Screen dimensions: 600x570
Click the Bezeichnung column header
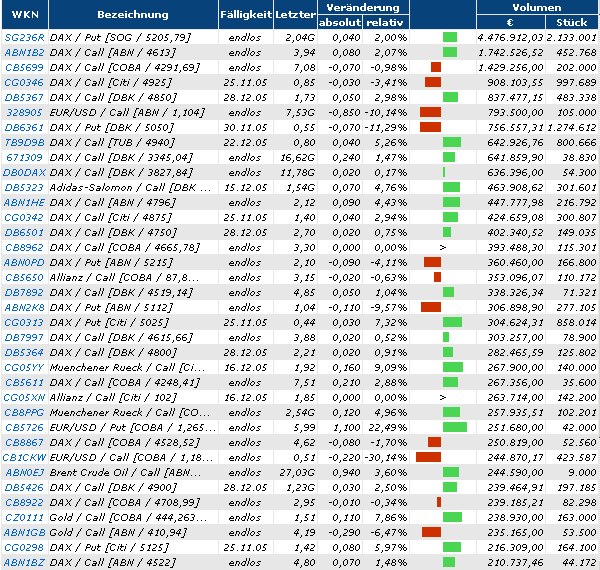(133, 15)
